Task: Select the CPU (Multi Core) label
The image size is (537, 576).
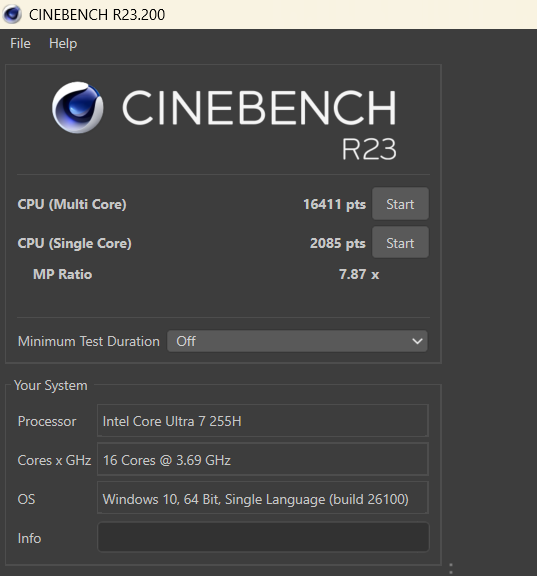Action: [72, 204]
